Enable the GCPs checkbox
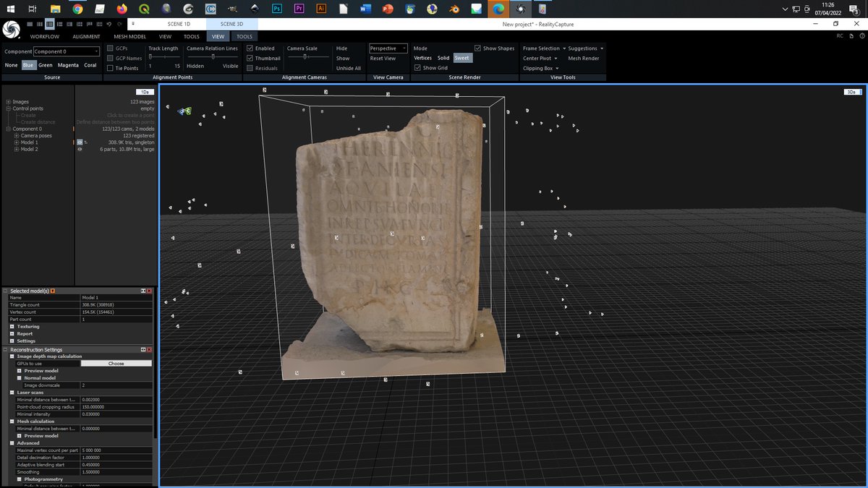 (110, 48)
